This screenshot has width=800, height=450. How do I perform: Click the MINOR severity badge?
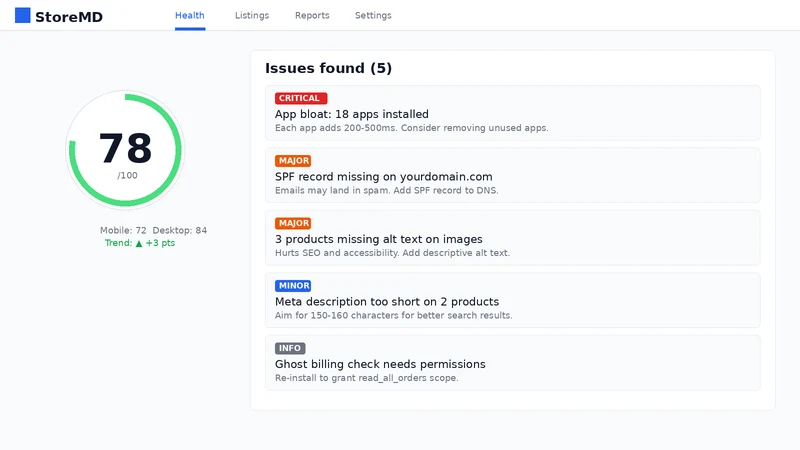(293, 286)
